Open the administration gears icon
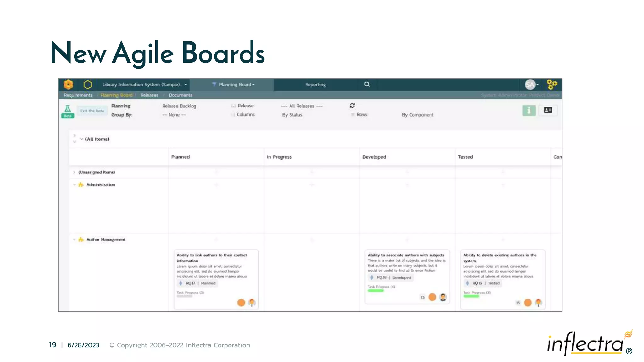The width and height of the screenshot is (644, 362). 552,84
